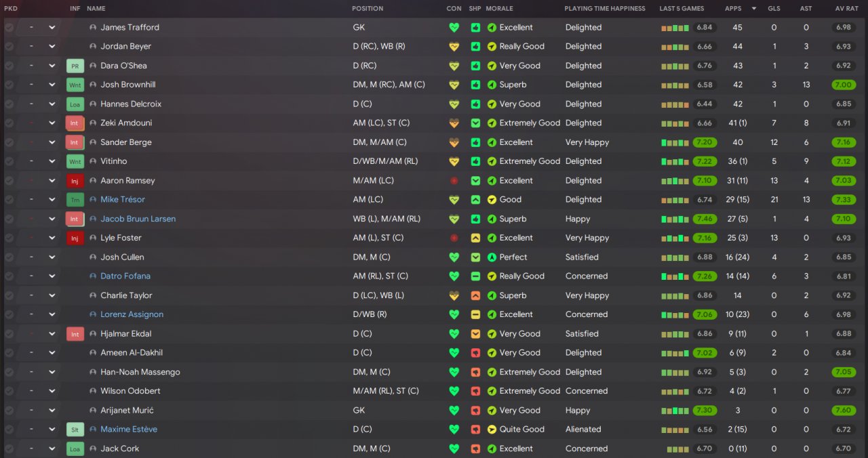Toggle the picked checkbox for Arijanet Murić
Viewport: 868px width, 458px height.
pos(9,411)
